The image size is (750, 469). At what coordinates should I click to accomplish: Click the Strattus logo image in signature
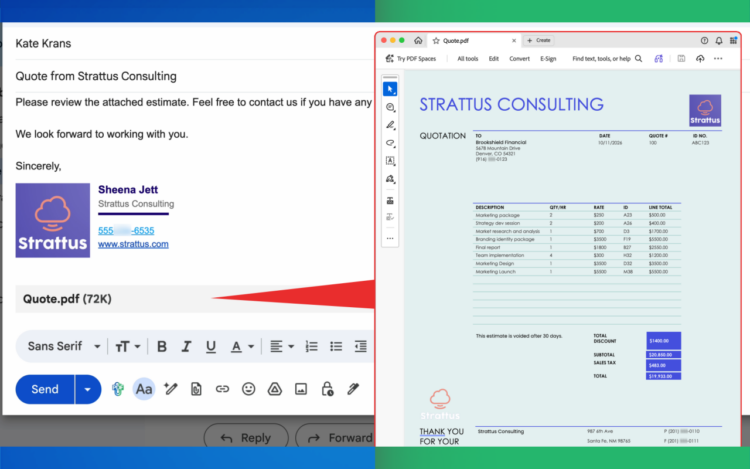tap(53, 220)
